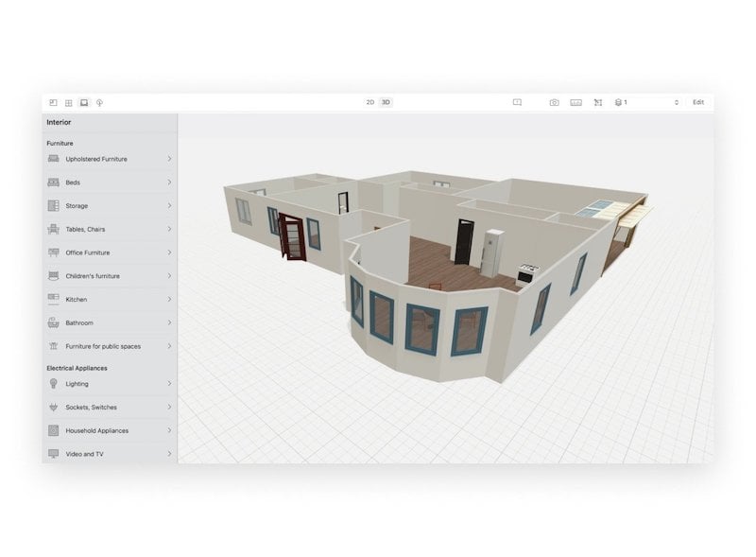Expand Bathroom with its chevron
The image size is (756, 557).
(x=169, y=322)
